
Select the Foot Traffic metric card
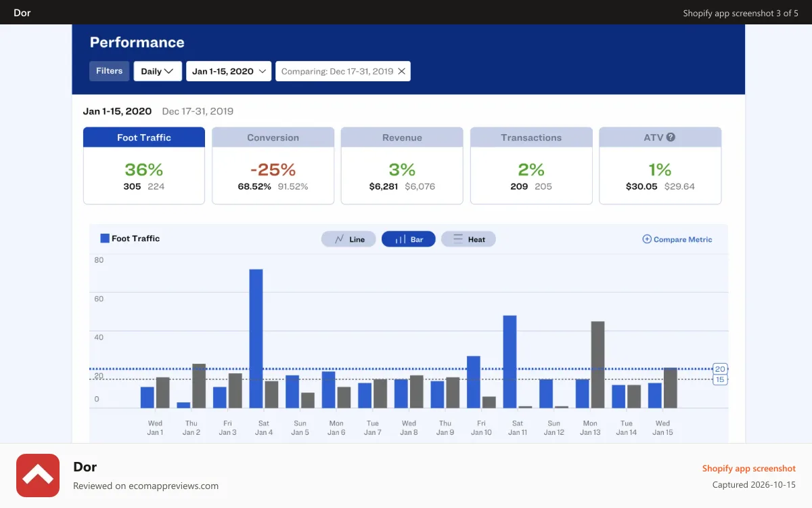pos(144,165)
